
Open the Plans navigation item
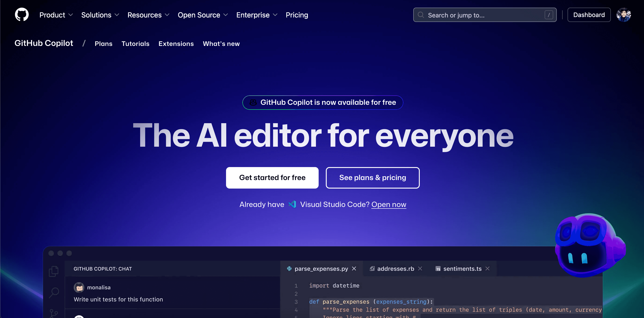(x=104, y=44)
